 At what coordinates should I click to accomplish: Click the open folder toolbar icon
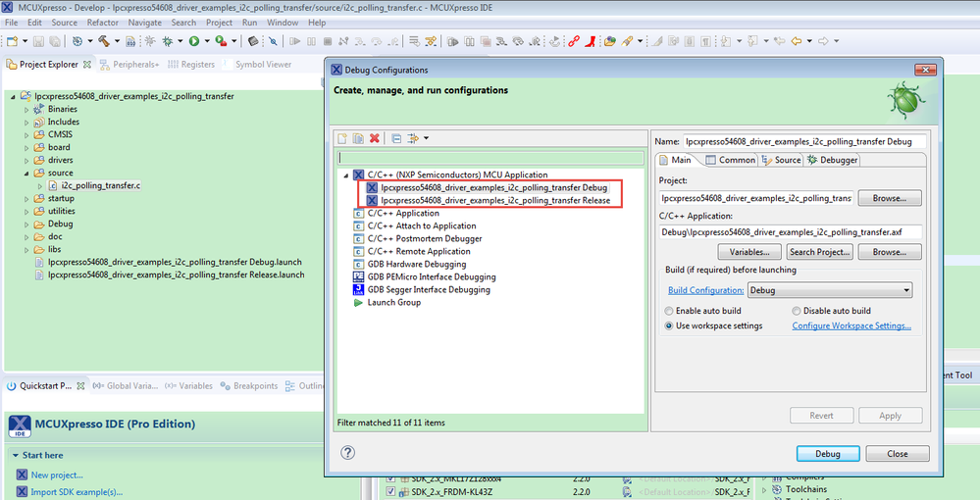click(x=610, y=41)
